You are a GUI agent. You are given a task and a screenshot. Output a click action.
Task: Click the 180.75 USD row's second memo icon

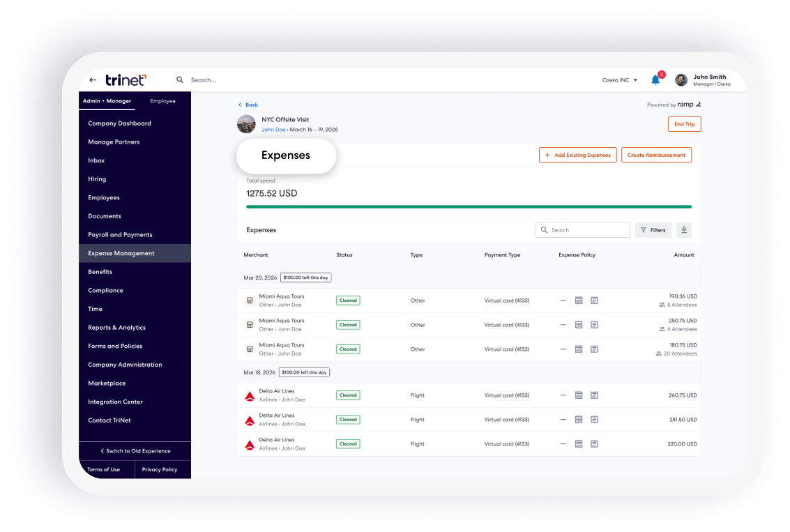pyautogui.click(x=595, y=349)
